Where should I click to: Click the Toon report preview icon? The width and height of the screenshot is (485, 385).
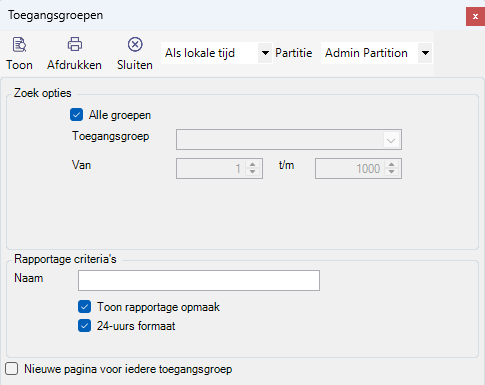pyautogui.click(x=19, y=45)
